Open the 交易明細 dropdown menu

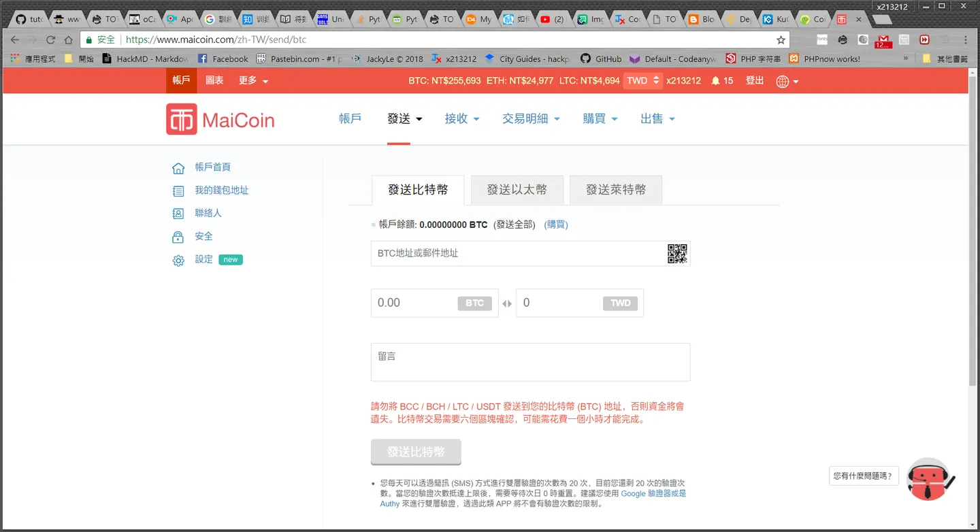click(x=531, y=118)
